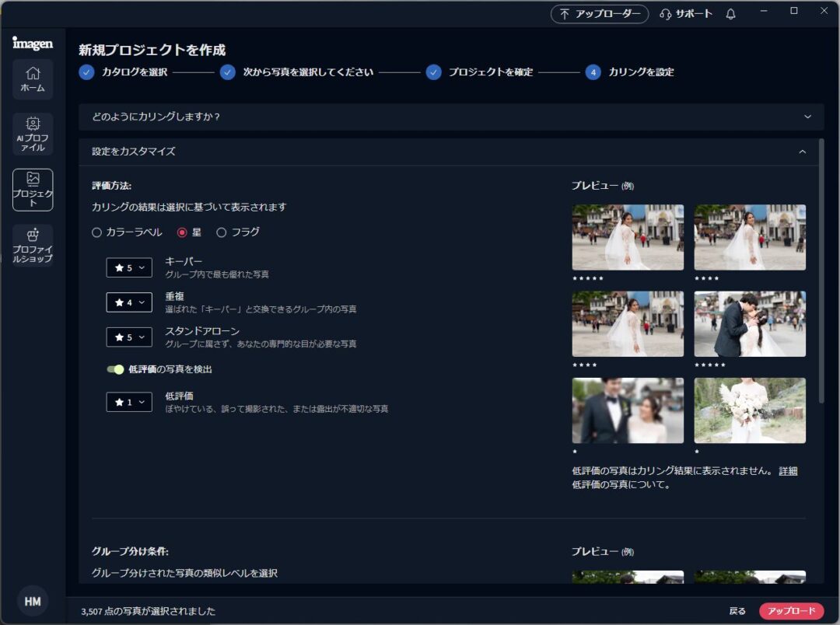
Task: Toggle off 低評価の写真を検出 switch
Action: (115, 369)
